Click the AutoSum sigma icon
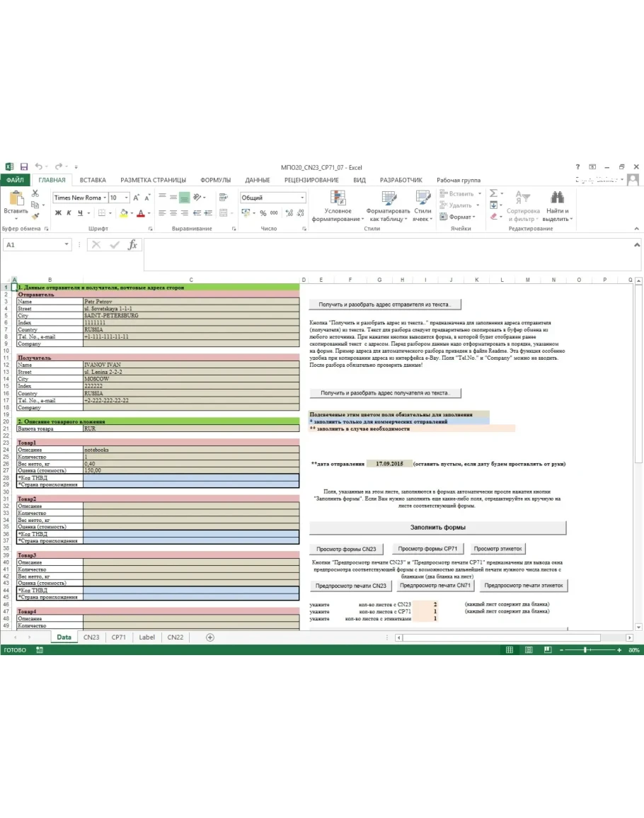The image size is (644, 818). pos(493,193)
